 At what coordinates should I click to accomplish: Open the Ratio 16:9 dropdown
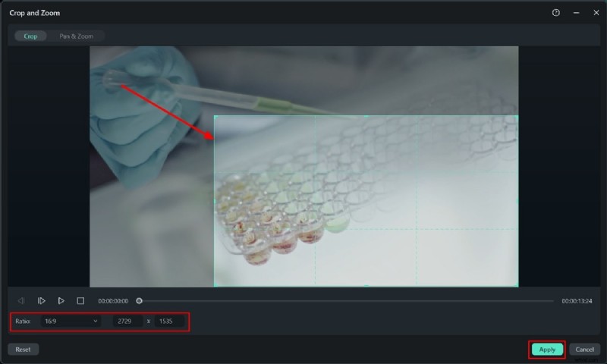pyautogui.click(x=71, y=321)
